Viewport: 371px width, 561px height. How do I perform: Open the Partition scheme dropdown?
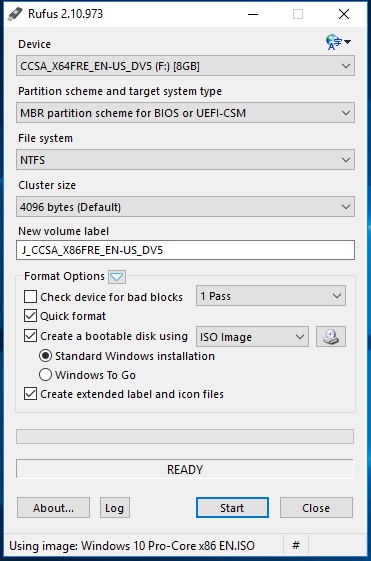coord(185,113)
